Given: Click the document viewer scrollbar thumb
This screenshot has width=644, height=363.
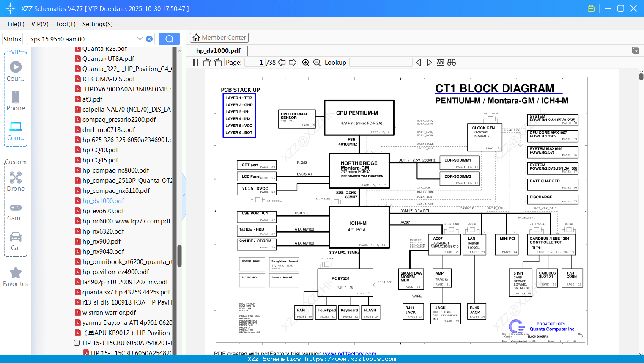Looking at the screenshot, I should tap(641, 77).
